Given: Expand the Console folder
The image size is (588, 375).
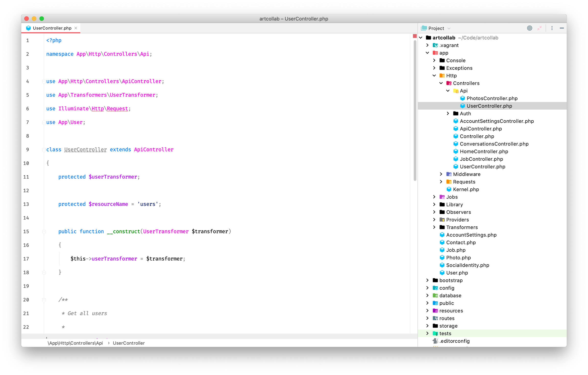Looking at the screenshot, I should (x=434, y=60).
